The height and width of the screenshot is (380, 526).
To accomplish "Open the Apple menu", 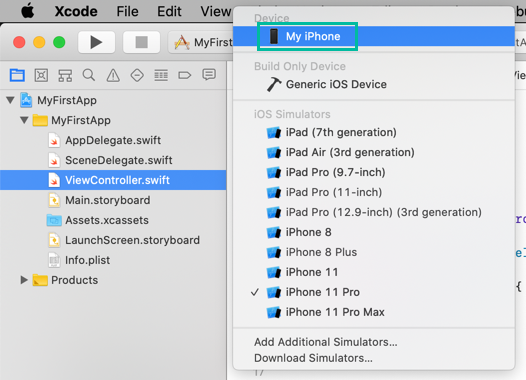I will [28, 11].
